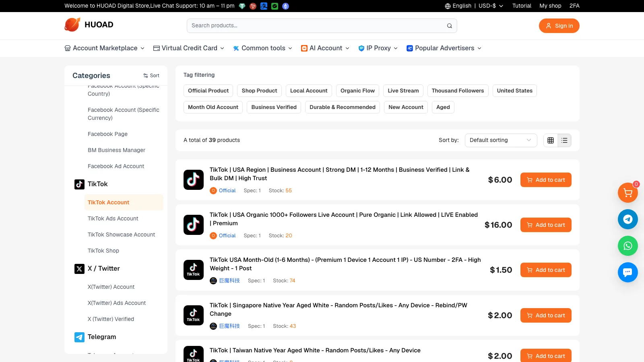Viewport: 644px width, 362px height.
Task: Expand Popular Advertisers menu
Action: click(444, 48)
